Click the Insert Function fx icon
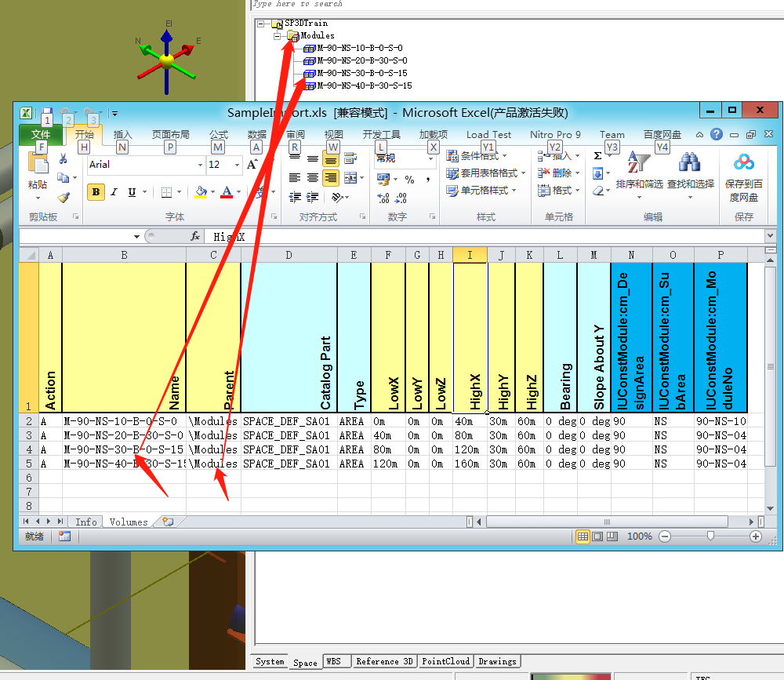 (195, 236)
